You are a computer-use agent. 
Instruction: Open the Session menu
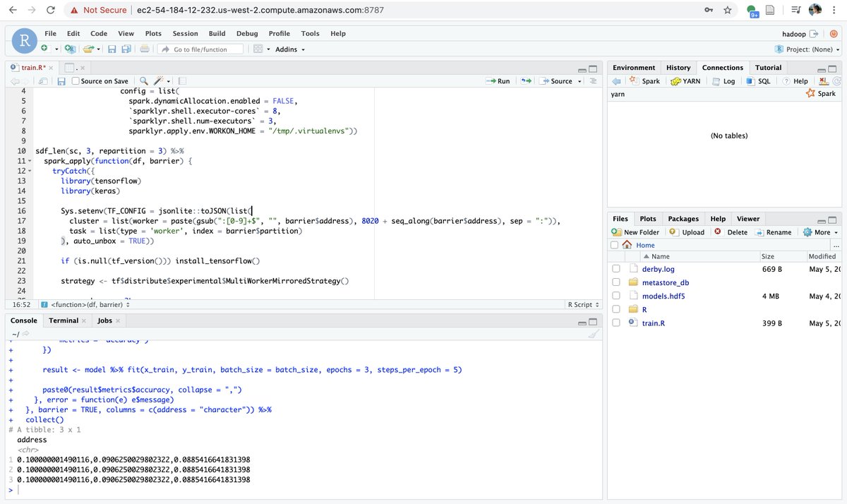[x=185, y=33]
